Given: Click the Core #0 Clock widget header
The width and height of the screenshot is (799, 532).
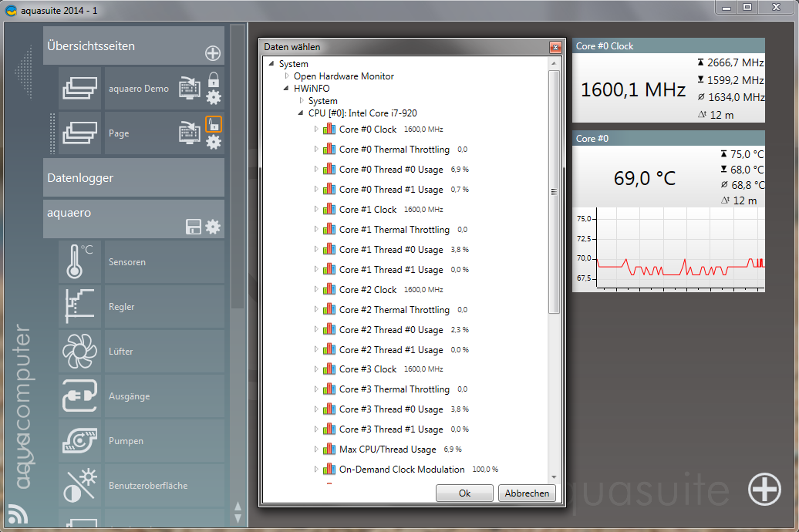Looking at the screenshot, I should tap(669, 45).
